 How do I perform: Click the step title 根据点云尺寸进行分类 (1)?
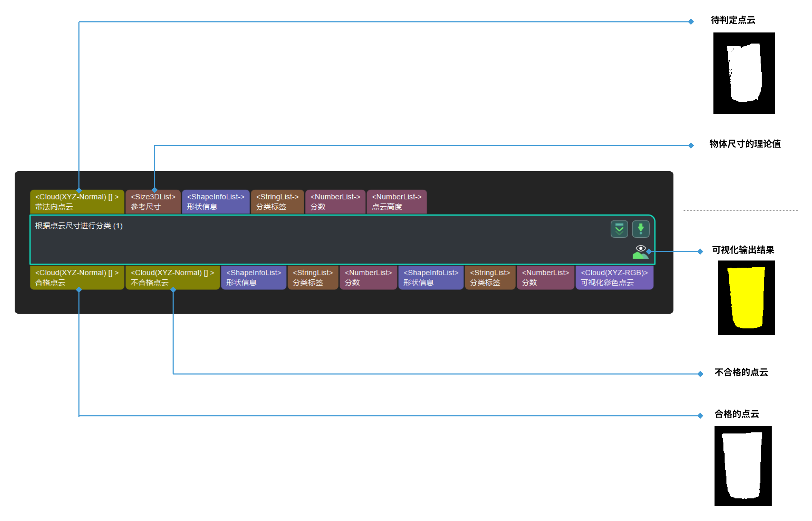[79, 226]
